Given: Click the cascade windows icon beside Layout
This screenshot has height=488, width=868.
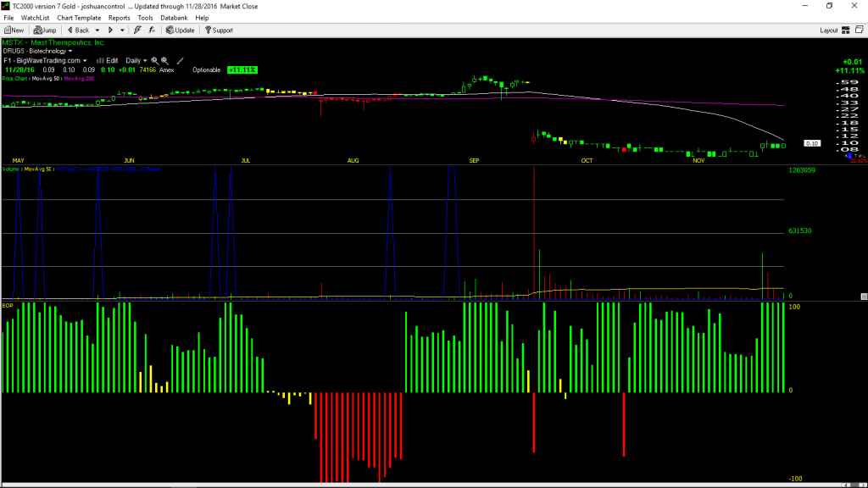Looking at the screenshot, I should pos(860,30).
